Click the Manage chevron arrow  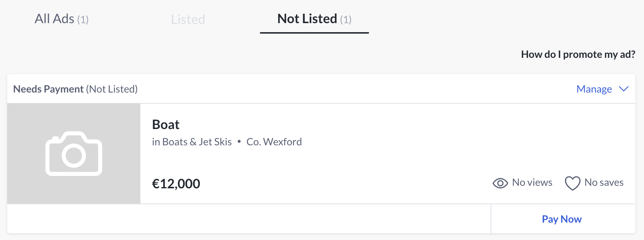624,89
